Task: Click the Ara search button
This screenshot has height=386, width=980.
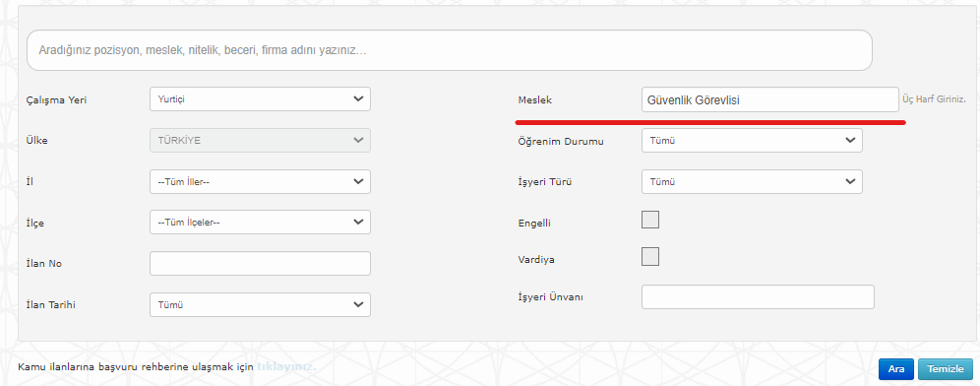Action: tap(896, 369)
